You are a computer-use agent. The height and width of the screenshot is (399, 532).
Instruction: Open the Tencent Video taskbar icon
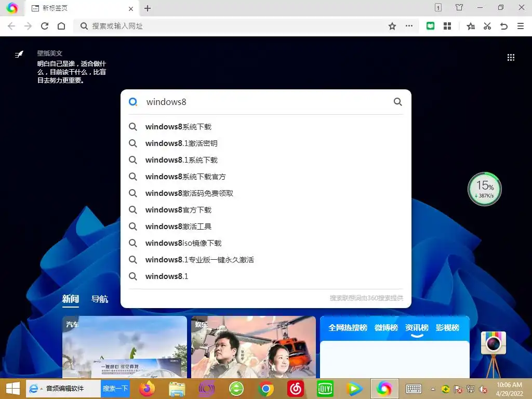click(x=354, y=389)
